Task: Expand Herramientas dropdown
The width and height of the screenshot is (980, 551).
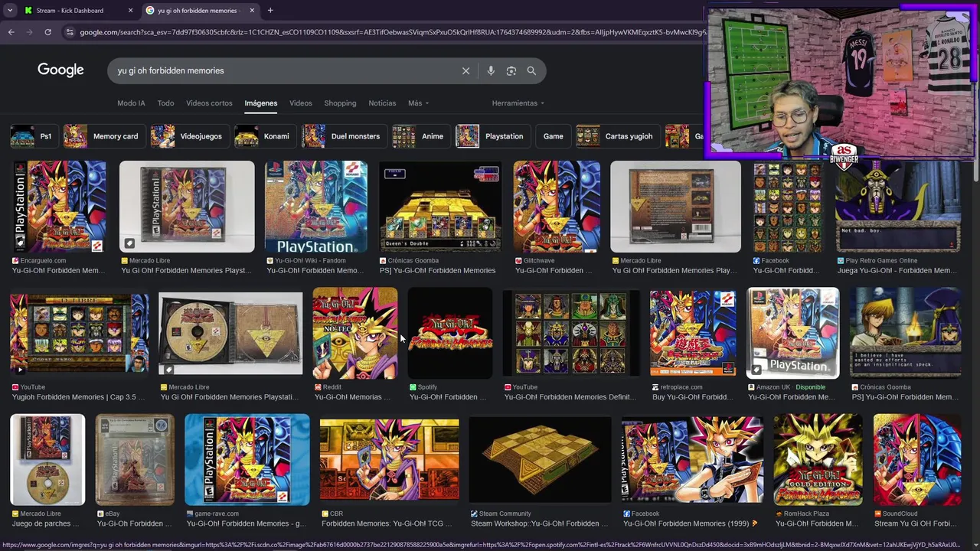Action: 518,103
